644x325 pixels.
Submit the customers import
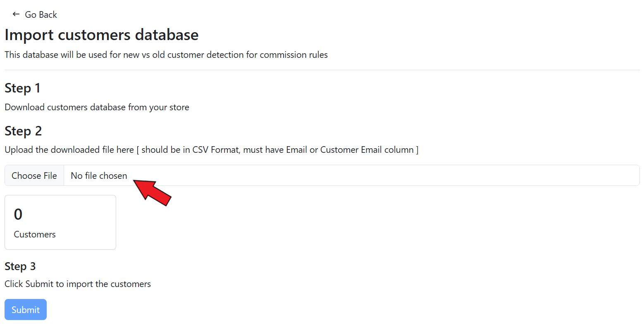pos(26,310)
